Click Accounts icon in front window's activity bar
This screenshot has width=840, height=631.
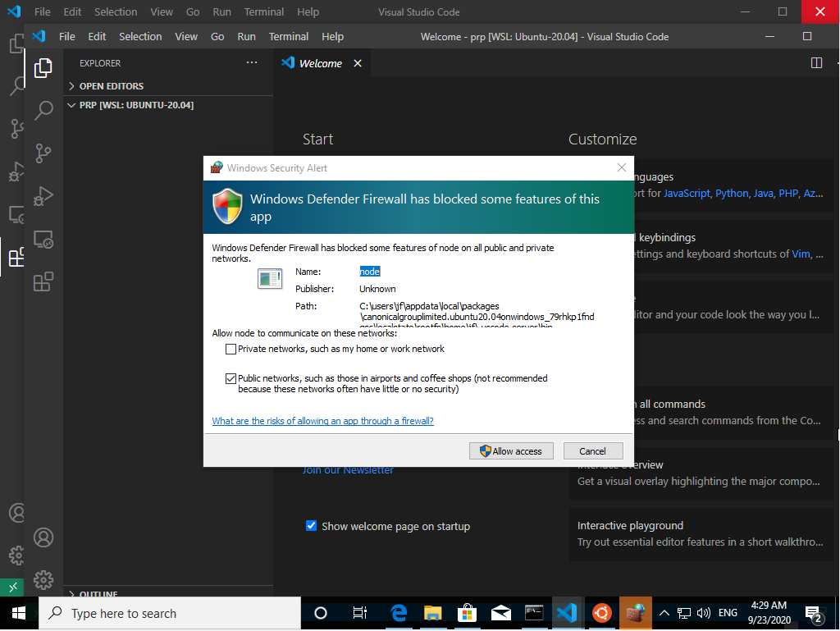tap(43, 537)
